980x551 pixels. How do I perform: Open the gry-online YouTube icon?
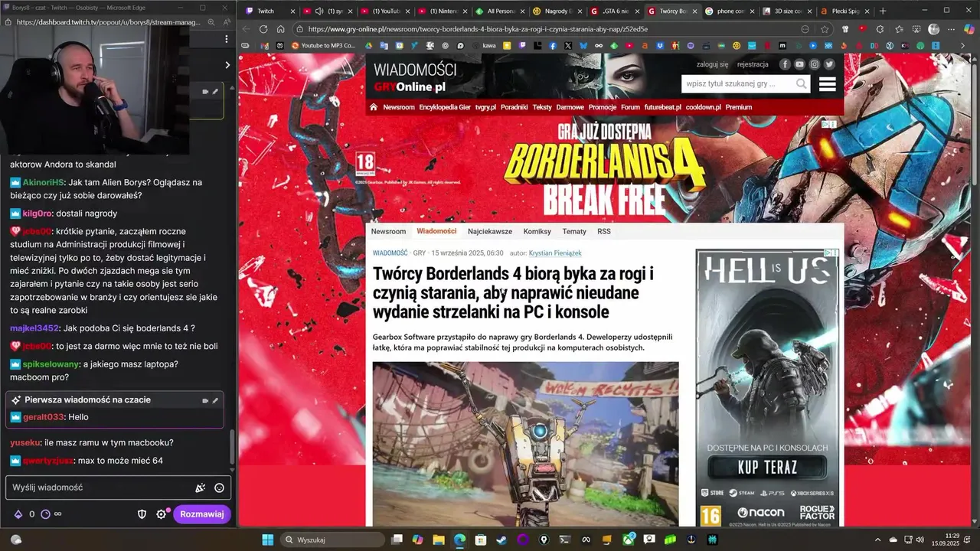(x=799, y=64)
